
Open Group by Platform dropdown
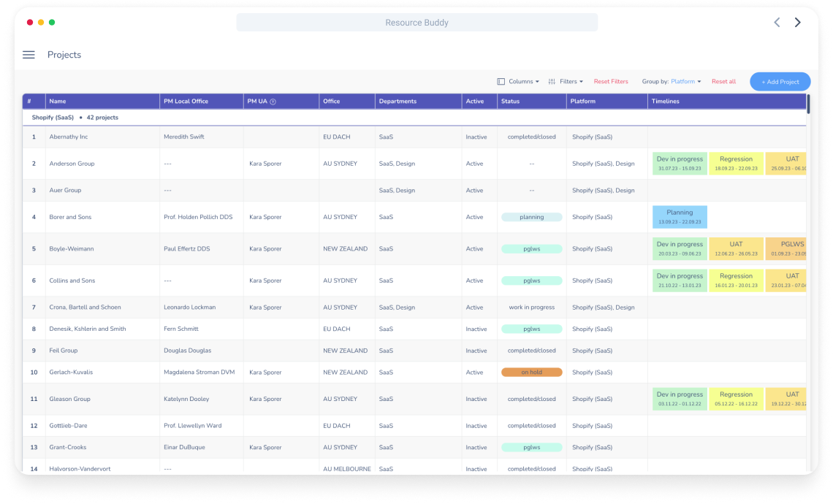pos(685,82)
